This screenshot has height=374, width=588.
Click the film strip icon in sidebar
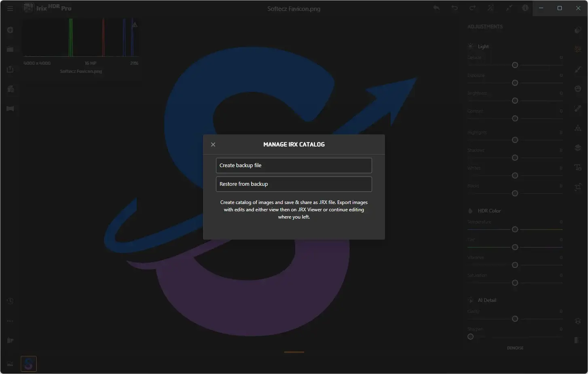coord(10,108)
